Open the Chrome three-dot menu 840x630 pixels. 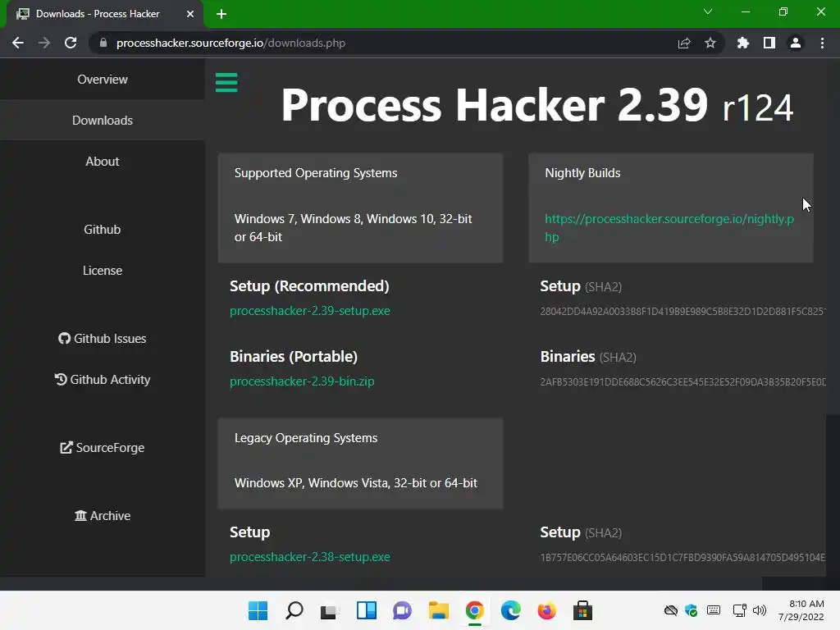coord(822,43)
